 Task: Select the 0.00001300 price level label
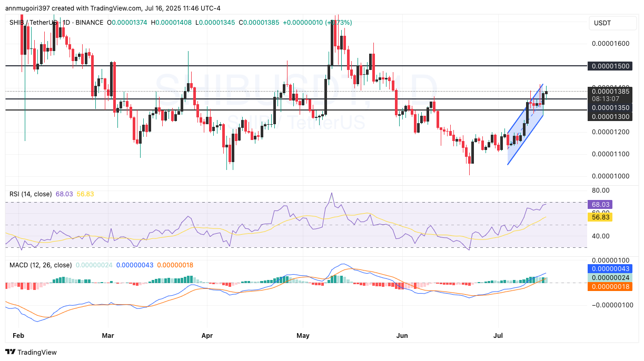click(610, 116)
